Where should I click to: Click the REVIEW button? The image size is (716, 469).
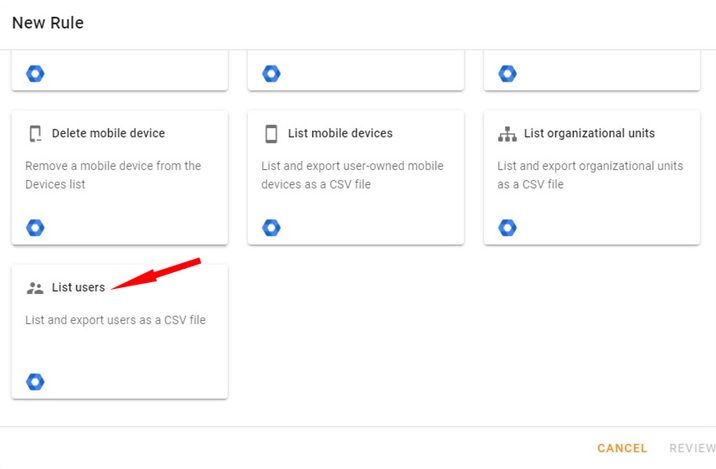pos(692,448)
